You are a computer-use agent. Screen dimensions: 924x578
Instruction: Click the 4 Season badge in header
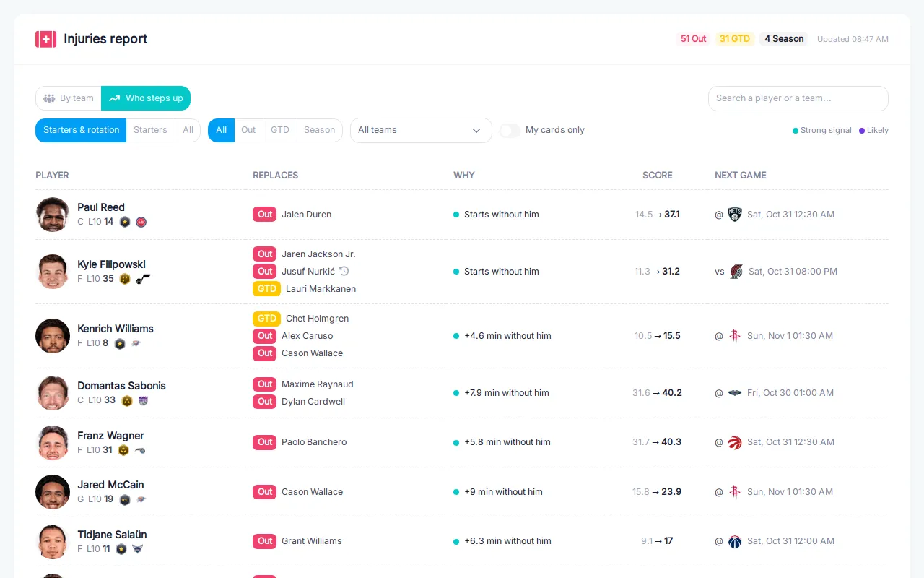click(x=784, y=39)
